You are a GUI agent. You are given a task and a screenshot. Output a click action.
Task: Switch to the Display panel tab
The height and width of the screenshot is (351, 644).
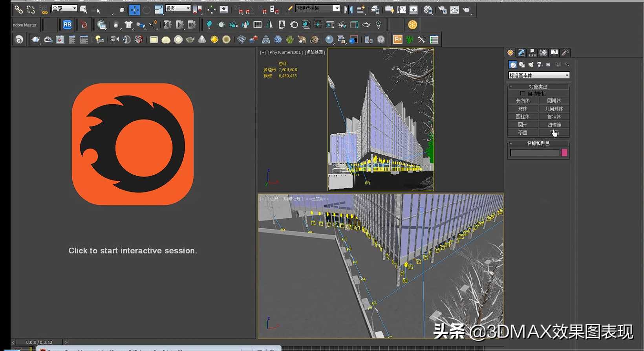554,52
